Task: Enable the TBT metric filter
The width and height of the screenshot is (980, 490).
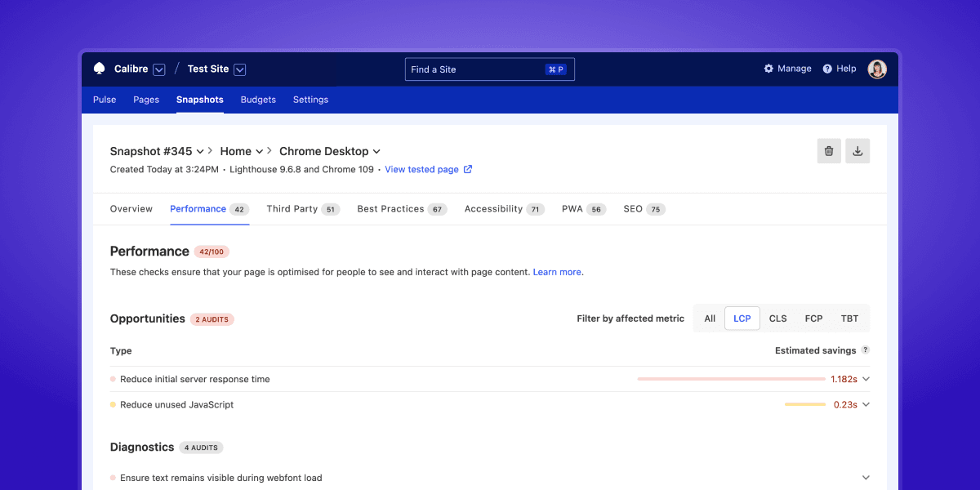Action: point(849,318)
